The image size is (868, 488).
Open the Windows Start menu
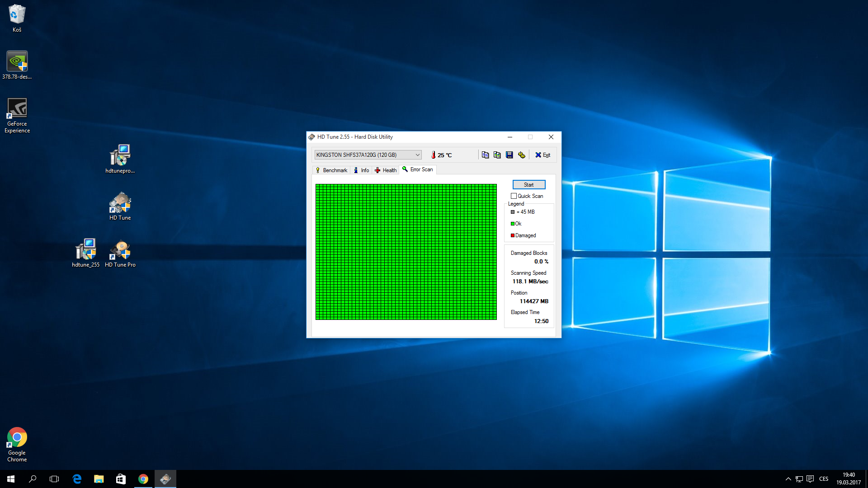(x=11, y=479)
